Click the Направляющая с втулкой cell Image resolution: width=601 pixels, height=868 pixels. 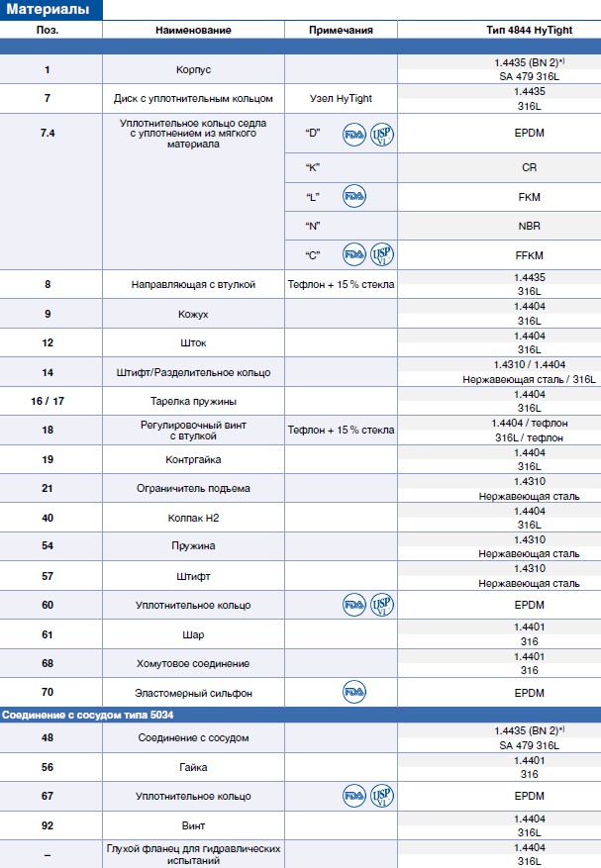point(193,284)
